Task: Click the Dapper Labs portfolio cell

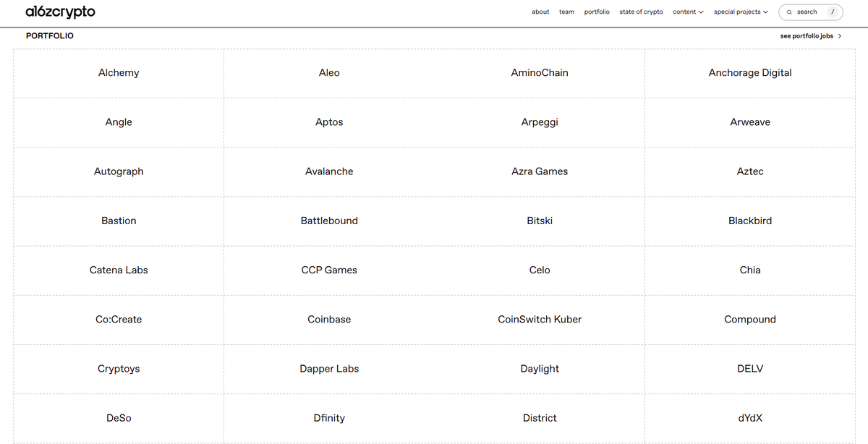Action: tap(329, 369)
